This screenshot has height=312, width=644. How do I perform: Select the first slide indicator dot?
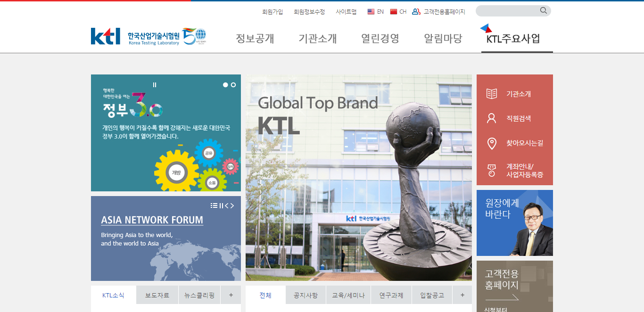point(225,85)
